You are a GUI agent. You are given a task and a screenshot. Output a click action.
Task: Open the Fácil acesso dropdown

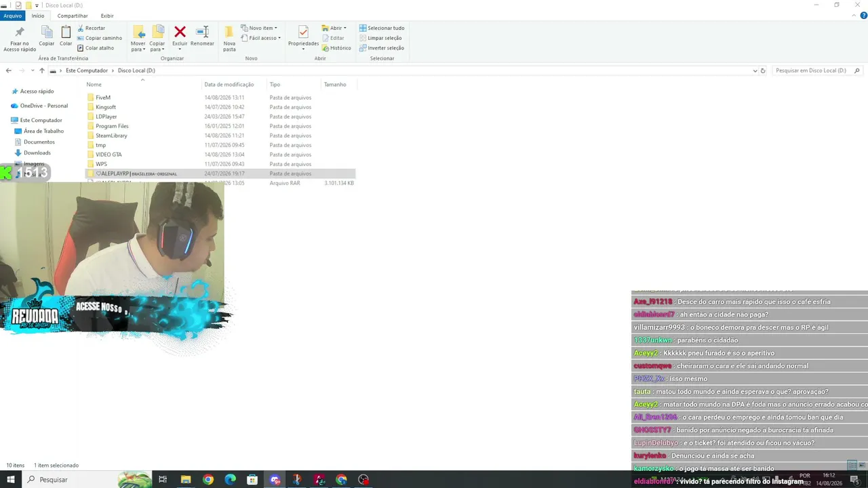coord(260,38)
